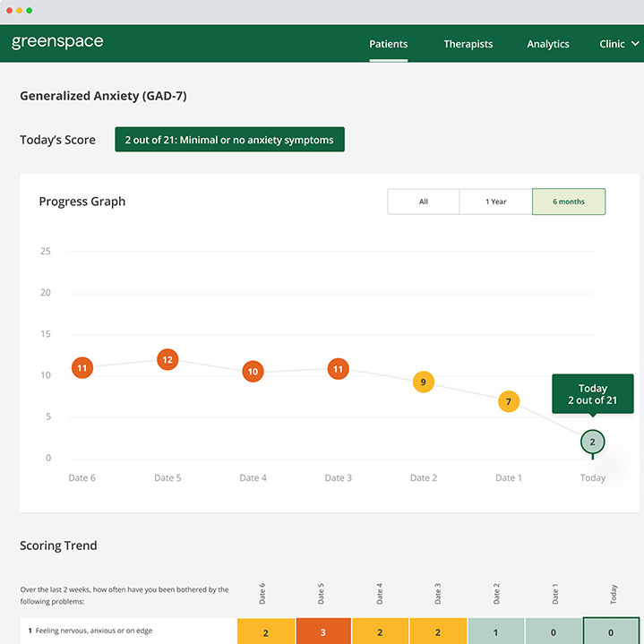Click the greenspace logo
Image resolution: width=644 pixels, height=644 pixels.
click(x=57, y=42)
